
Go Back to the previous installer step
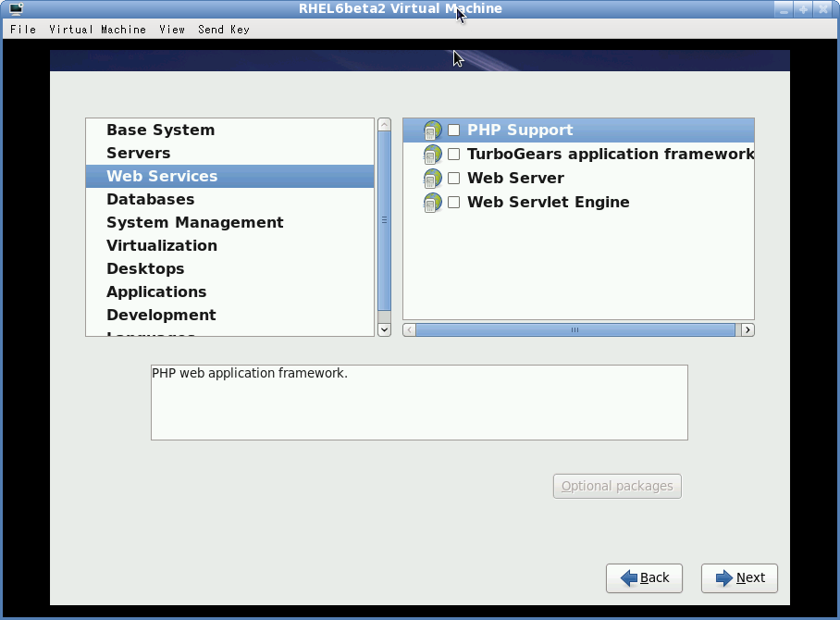pyautogui.click(x=644, y=578)
